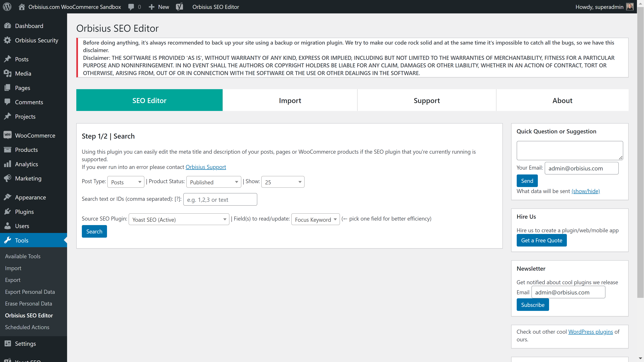Click the Plugins plug icon
This screenshot has height=362, width=644.
coord(8,212)
